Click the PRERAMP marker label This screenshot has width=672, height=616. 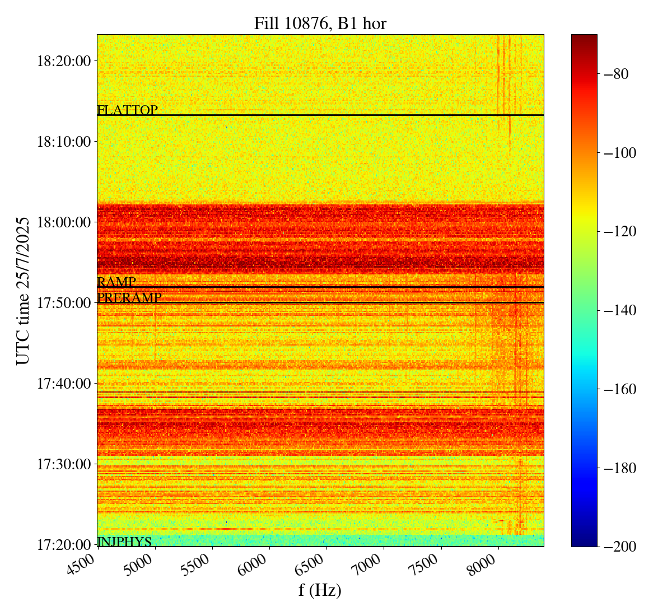click(129, 298)
